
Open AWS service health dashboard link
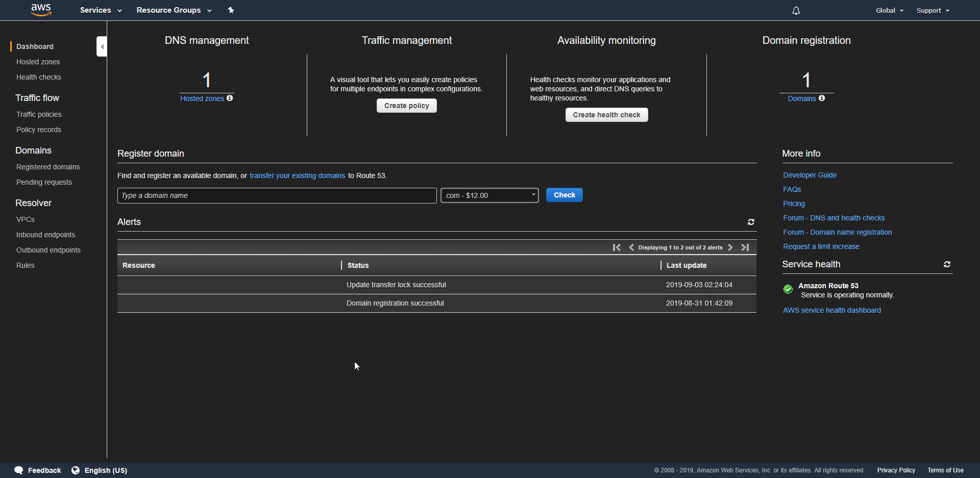(x=832, y=310)
